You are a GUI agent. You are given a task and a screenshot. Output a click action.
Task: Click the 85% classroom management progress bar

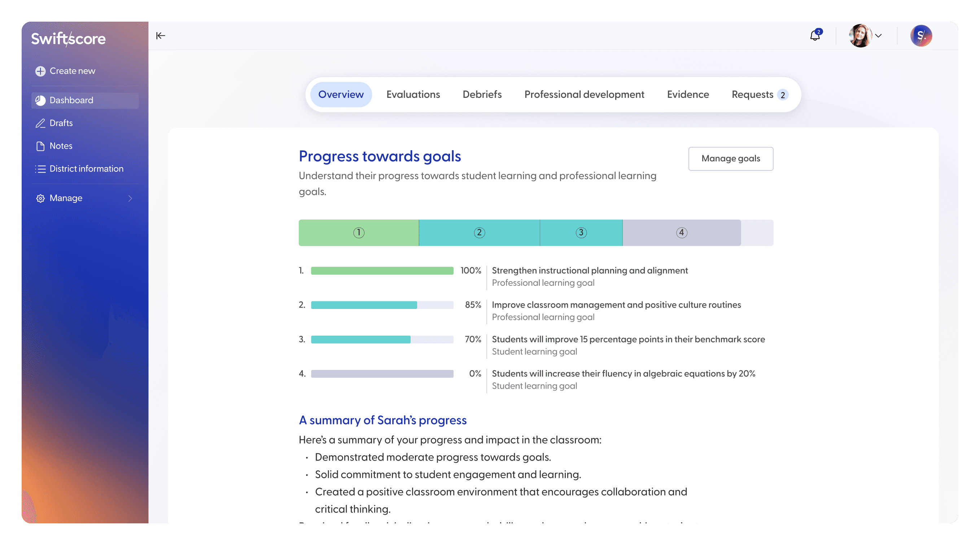coord(382,305)
